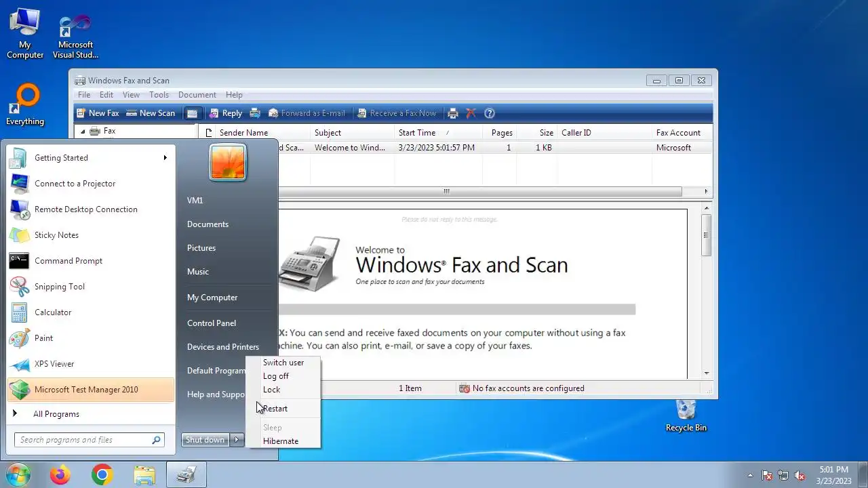Sort by the Start Time column
Viewport: 868px width, 488px height.
(x=437, y=133)
